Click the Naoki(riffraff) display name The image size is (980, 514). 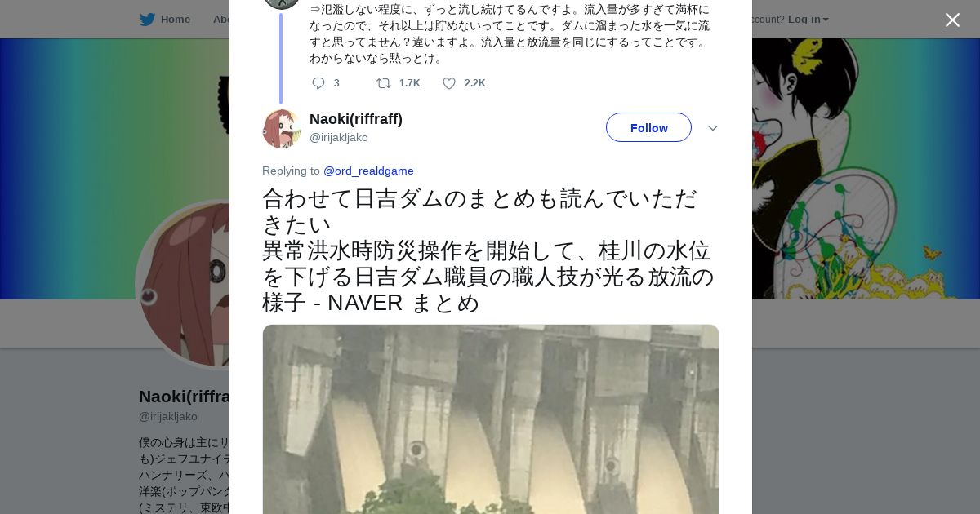coord(356,119)
